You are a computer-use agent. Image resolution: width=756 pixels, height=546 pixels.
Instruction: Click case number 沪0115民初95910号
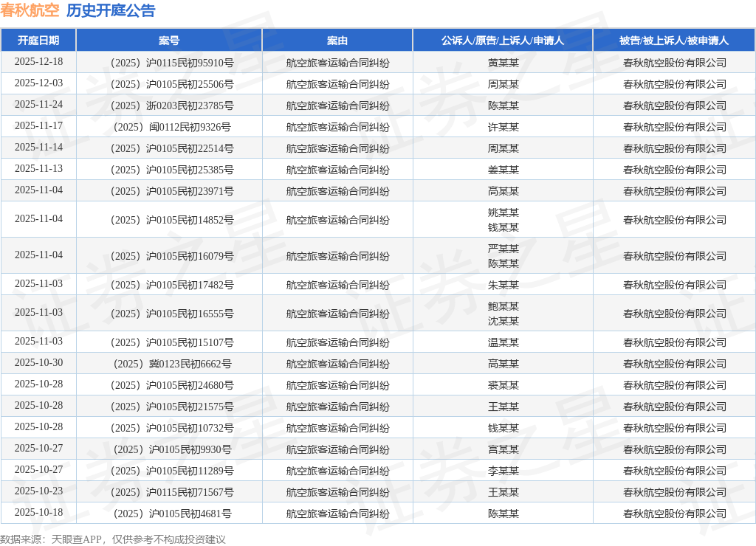[x=172, y=63]
